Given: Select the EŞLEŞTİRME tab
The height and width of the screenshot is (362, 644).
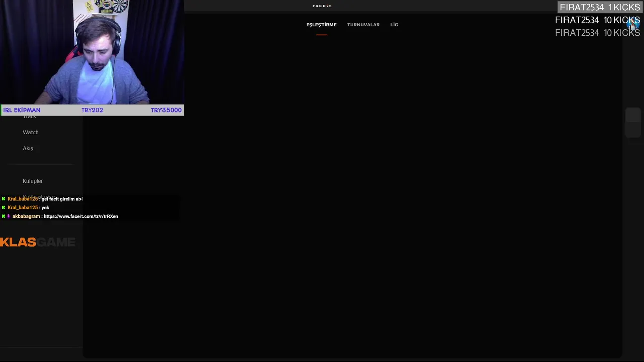Looking at the screenshot, I should pos(321,25).
